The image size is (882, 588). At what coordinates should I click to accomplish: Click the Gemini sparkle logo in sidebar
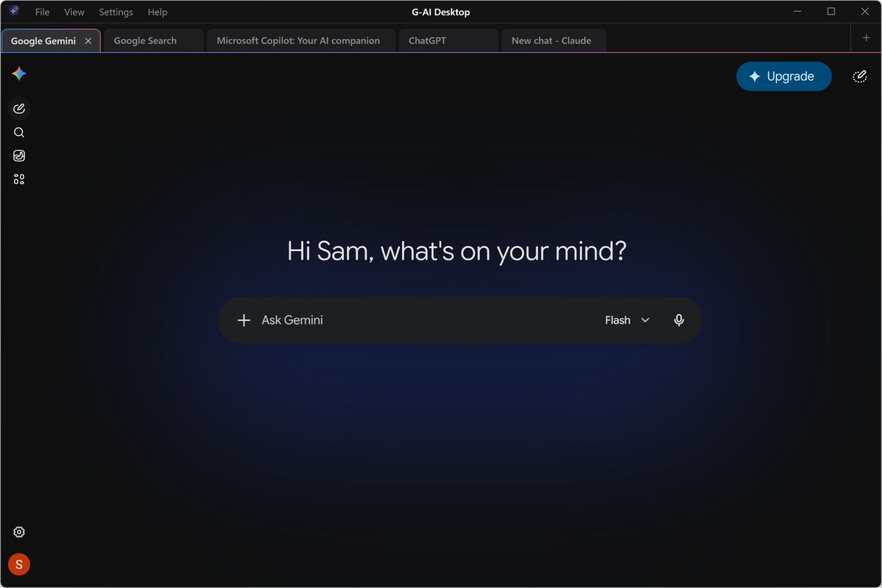[x=19, y=73]
